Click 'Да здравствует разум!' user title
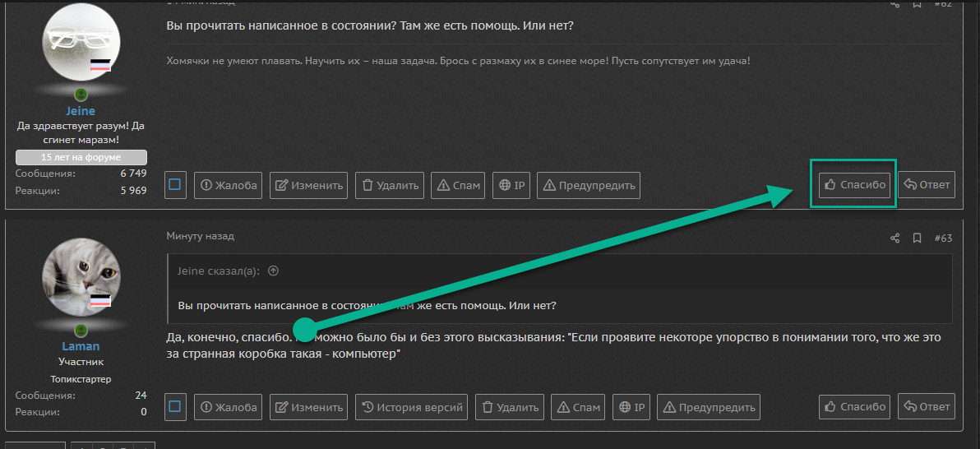The image size is (980, 449). 81,132
